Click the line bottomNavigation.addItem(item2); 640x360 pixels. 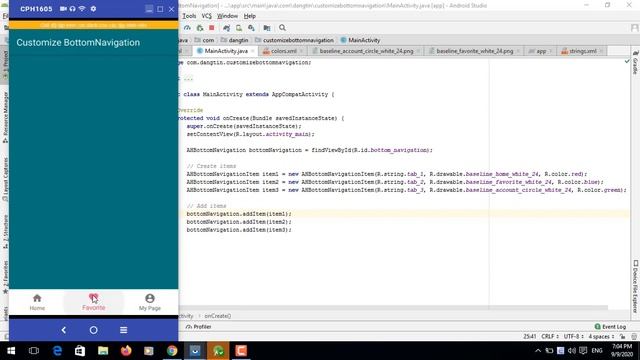(x=239, y=222)
